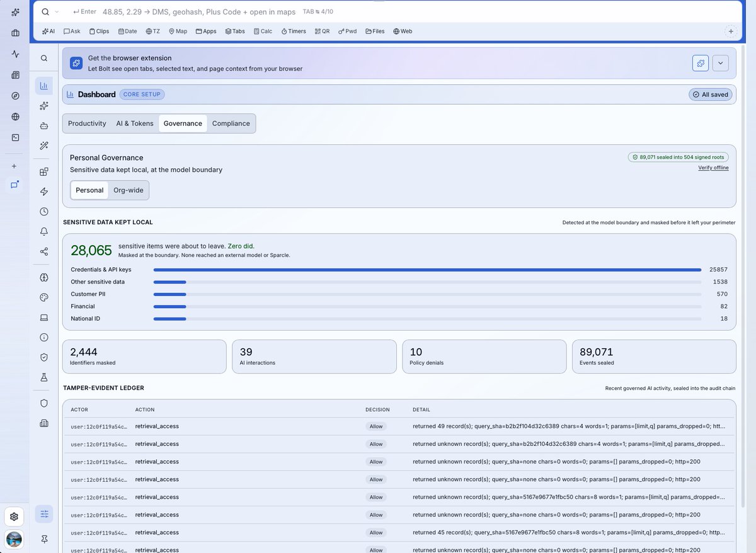
Task: Click the Calc shortcut in command bar
Action: tap(263, 31)
